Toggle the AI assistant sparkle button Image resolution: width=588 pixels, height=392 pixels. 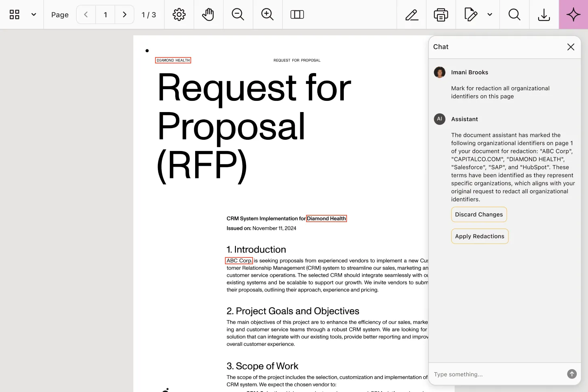pyautogui.click(x=574, y=14)
